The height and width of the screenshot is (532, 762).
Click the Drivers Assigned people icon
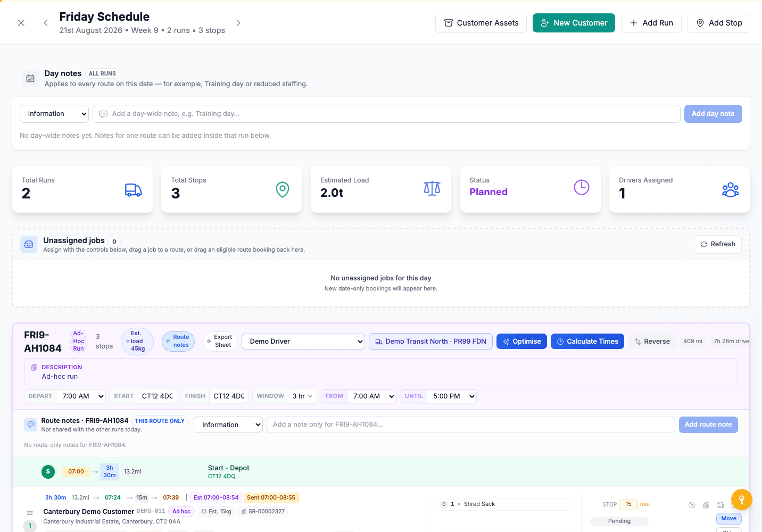click(x=731, y=189)
